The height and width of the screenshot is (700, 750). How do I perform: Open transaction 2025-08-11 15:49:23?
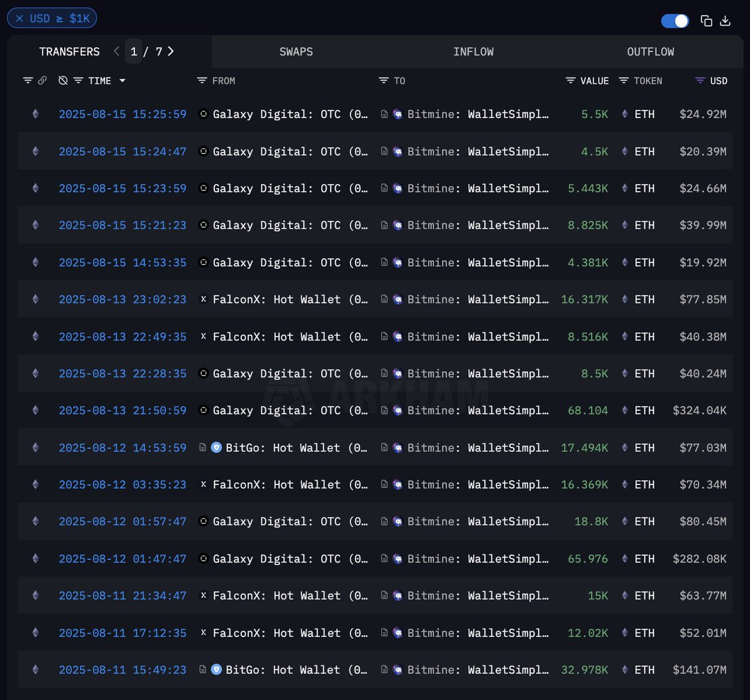click(x=122, y=669)
